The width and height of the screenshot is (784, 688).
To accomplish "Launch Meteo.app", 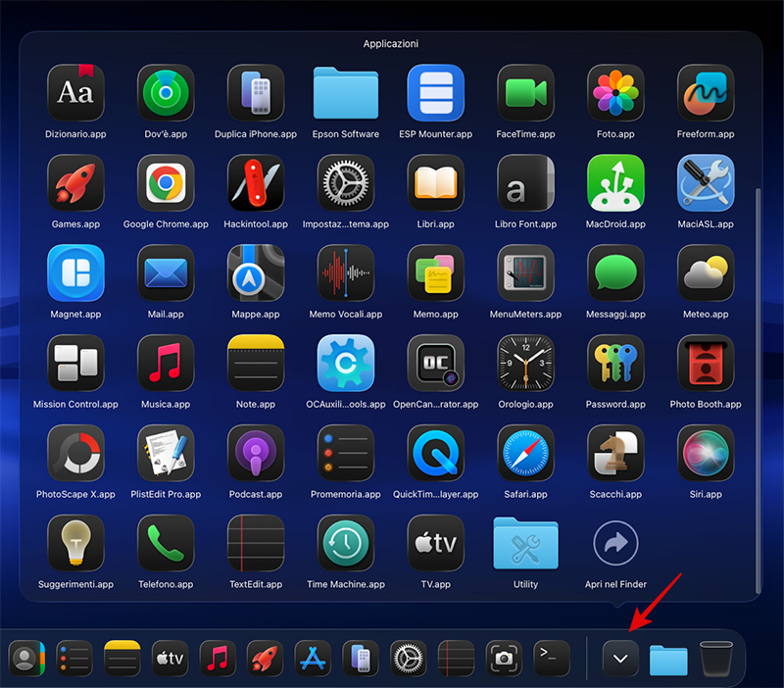I will pyautogui.click(x=706, y=273).
